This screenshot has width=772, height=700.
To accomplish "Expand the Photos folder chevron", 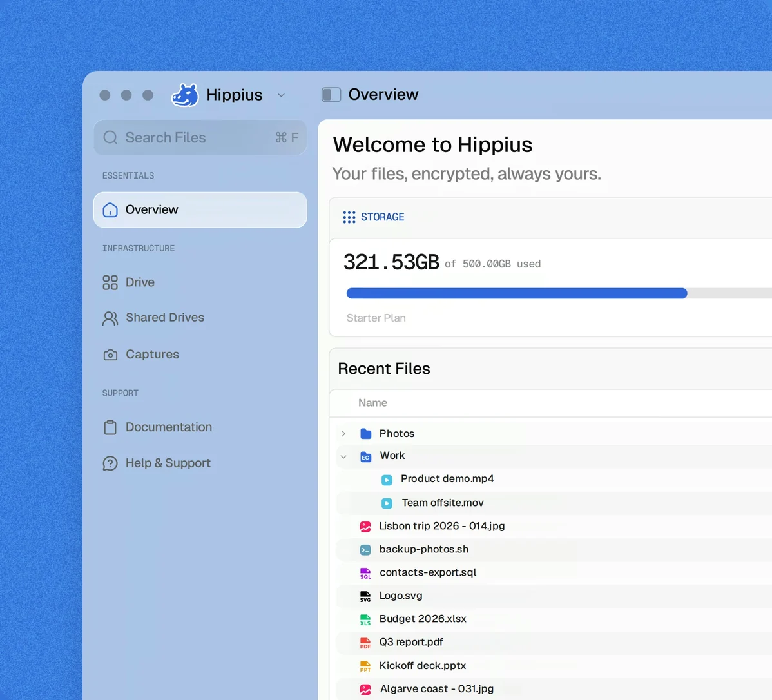I will click(343, 434).
